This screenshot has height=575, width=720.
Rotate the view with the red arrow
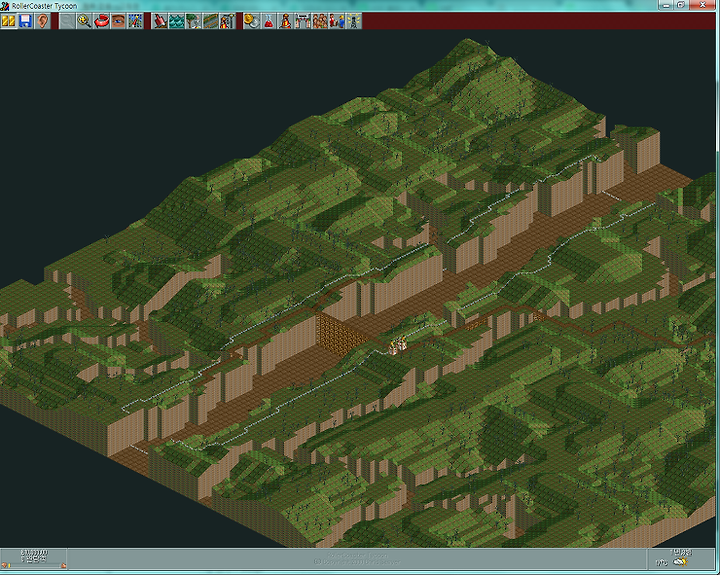pyautogui.click(x=101, y=21)
